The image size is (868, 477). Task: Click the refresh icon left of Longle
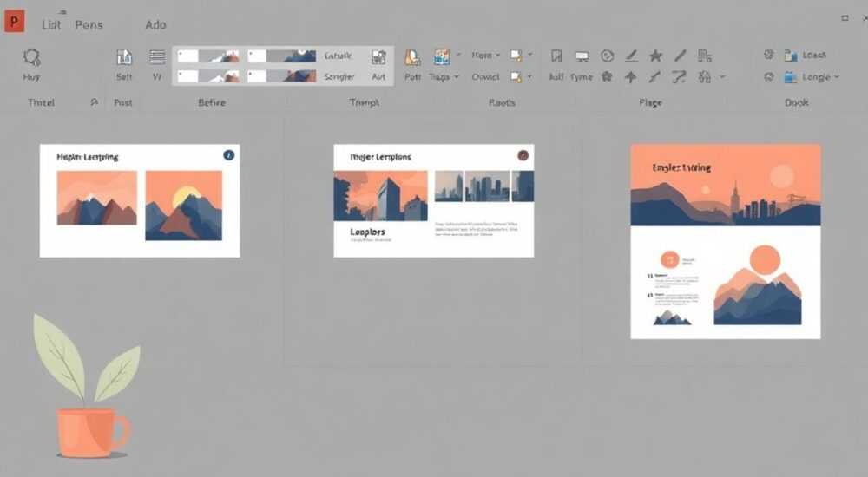tap(768, 77)
